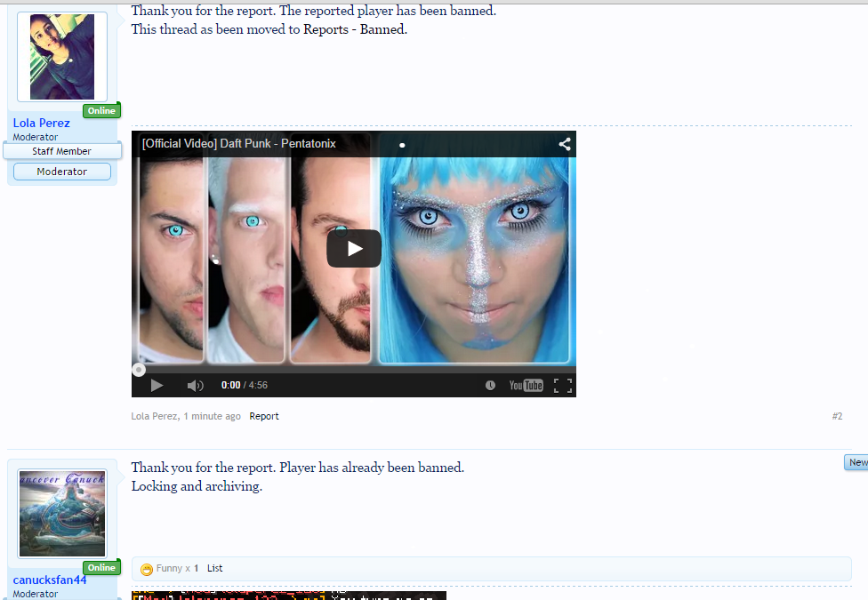Click the Funny smiley rating icon
Image resolution: width=868 pixels, height=600 pixels.
click(147, 569)
